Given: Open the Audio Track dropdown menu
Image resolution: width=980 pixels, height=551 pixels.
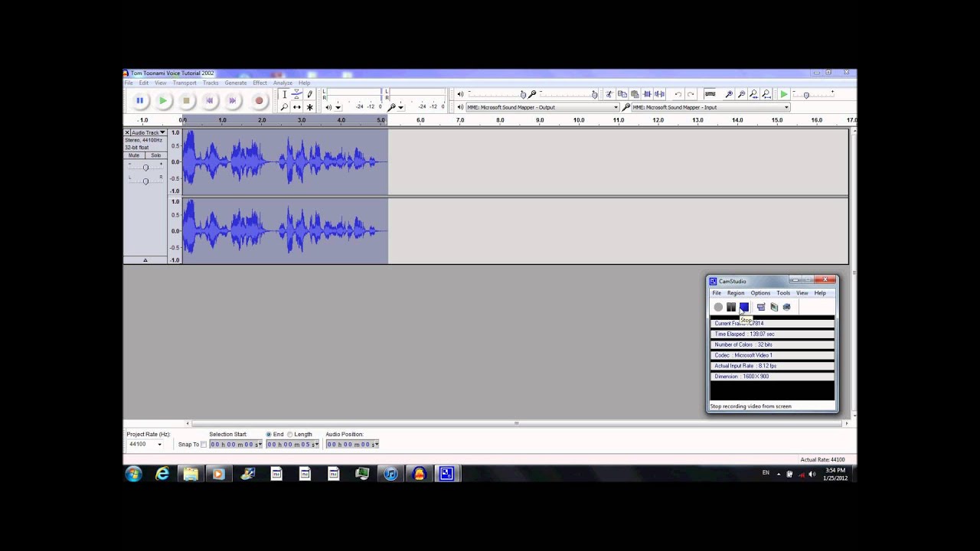Looking at the screenshot, I should [149, 132].
